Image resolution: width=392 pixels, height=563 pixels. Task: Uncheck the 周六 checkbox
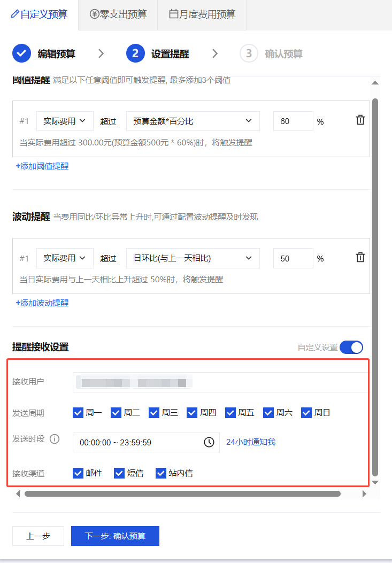tap(268, 413)
